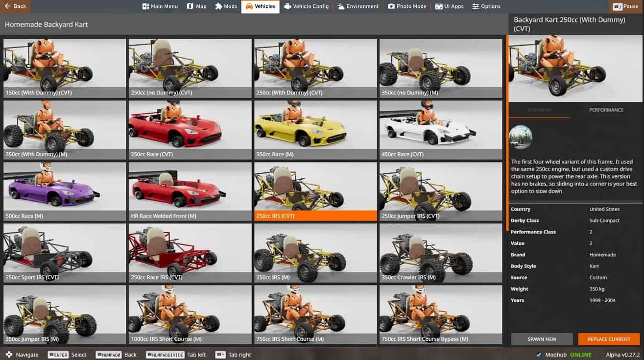Click the round author avatar image

tap(521, 137)
